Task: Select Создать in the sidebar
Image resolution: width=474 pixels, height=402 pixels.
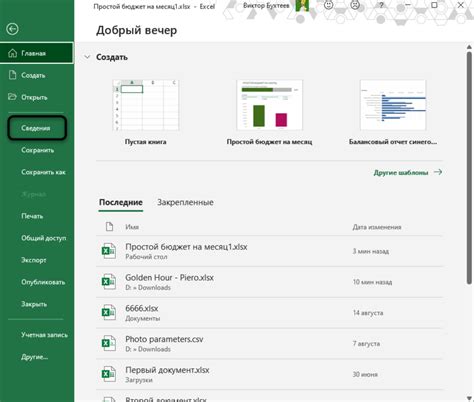Action: tap(37, 75)
